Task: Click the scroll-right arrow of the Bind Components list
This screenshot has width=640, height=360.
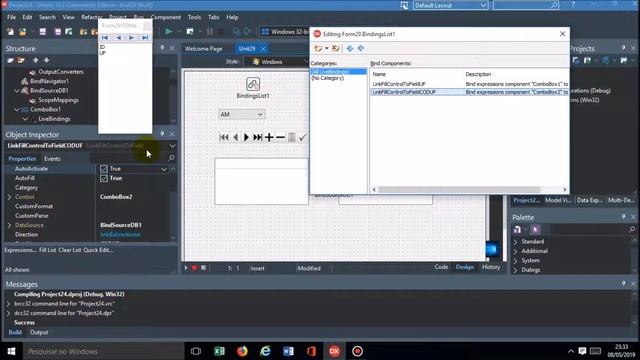Action: point(564,189)
